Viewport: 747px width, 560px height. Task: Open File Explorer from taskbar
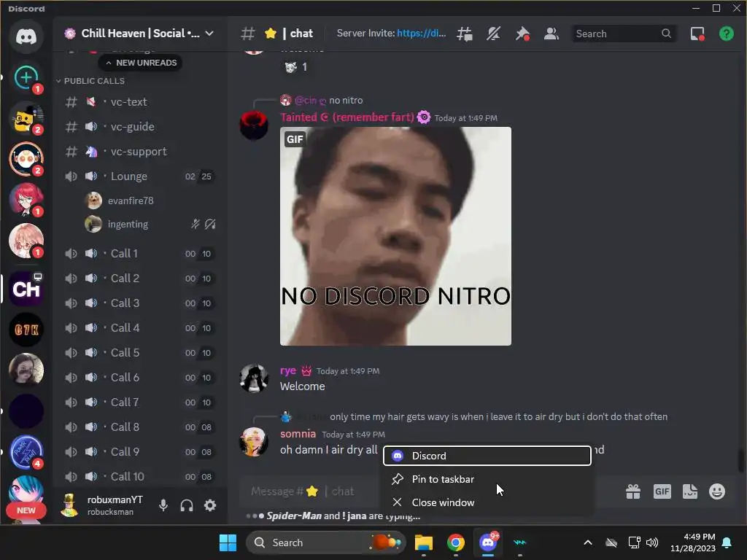click(424, 542)
